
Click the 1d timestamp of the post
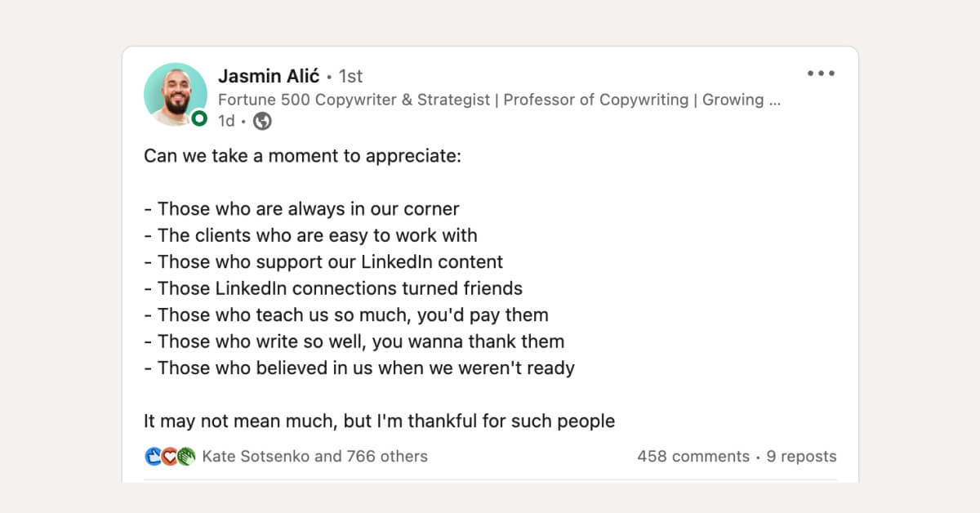(226, 121)
